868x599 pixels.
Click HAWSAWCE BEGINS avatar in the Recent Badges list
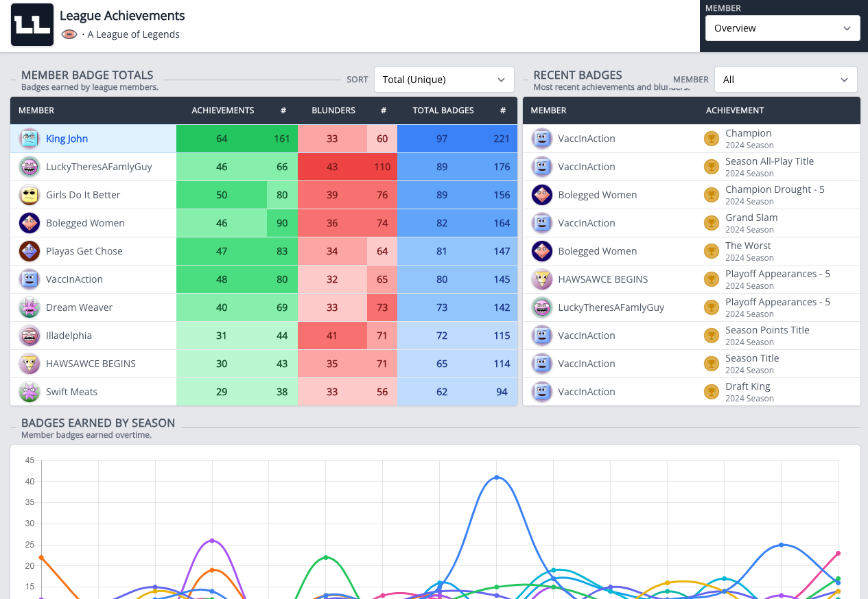coord(542,279)
